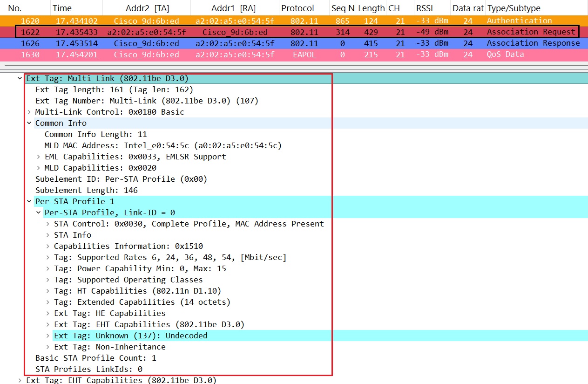Sort packets by the Time column header
The width and height of the screenshot is (588, 384).
click(x=62, y=8)
